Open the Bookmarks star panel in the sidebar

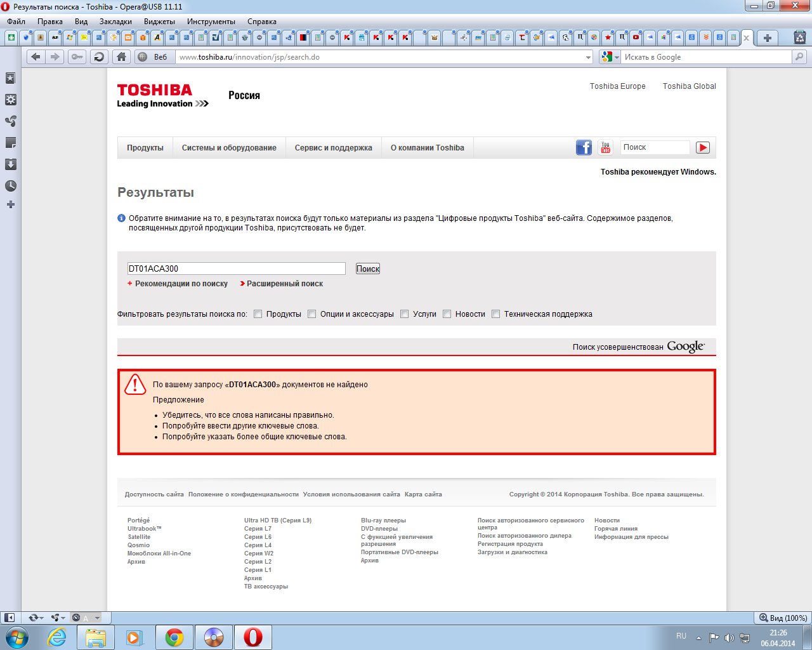(11, 78)
